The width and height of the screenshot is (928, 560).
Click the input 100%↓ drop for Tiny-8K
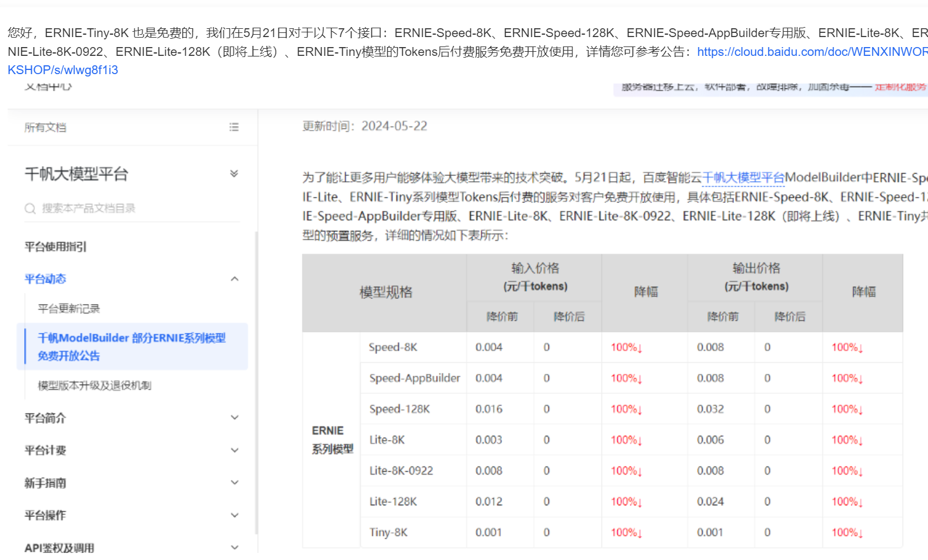(626, 532)
